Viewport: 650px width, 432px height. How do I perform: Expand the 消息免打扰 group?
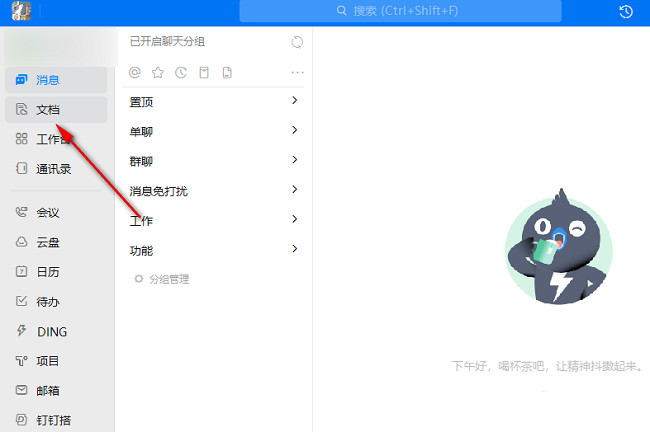pos(213,190)
